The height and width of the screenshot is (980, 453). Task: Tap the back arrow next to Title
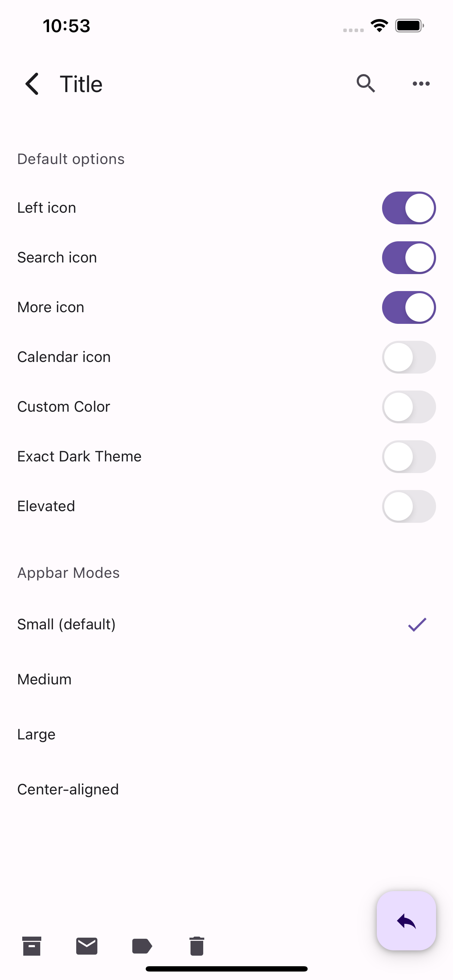coord(32,84)
